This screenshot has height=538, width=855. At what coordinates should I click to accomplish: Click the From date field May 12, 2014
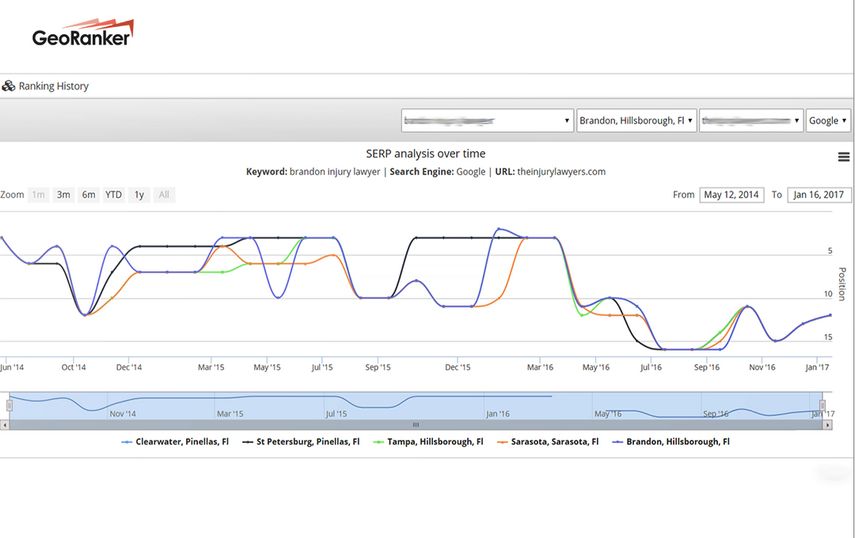tap(731, 195)
